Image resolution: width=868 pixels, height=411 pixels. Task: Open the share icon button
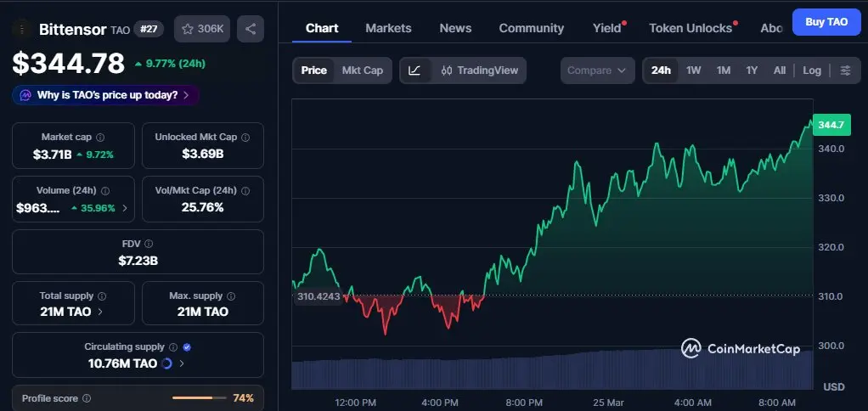pos(251,29)
